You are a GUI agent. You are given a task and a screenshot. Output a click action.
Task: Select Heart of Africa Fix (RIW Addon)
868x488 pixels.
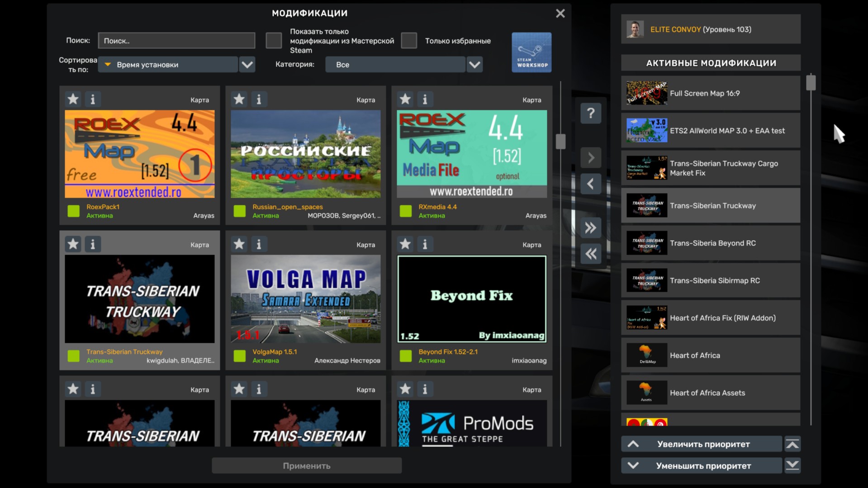pos(711,318)
